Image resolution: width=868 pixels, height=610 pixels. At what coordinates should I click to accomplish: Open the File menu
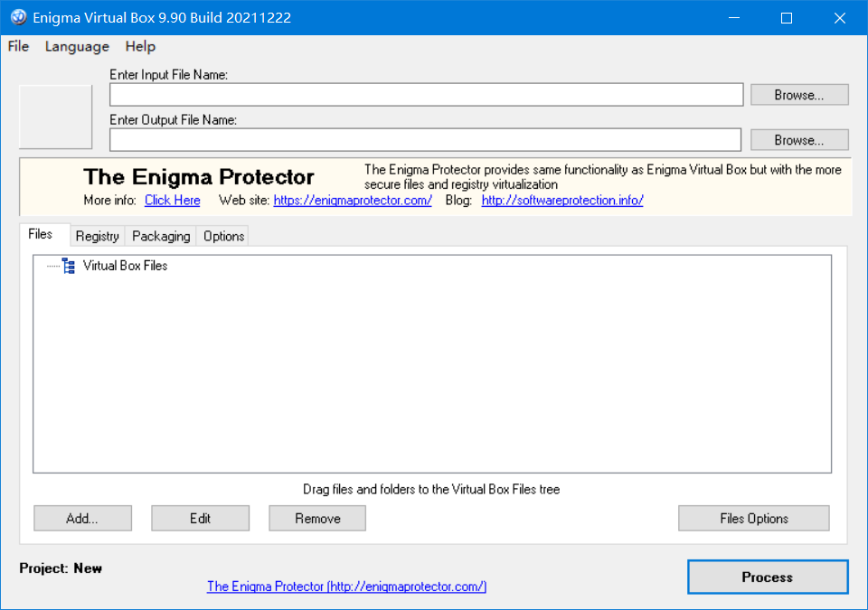pyautogui.click(x=18, y=46)
